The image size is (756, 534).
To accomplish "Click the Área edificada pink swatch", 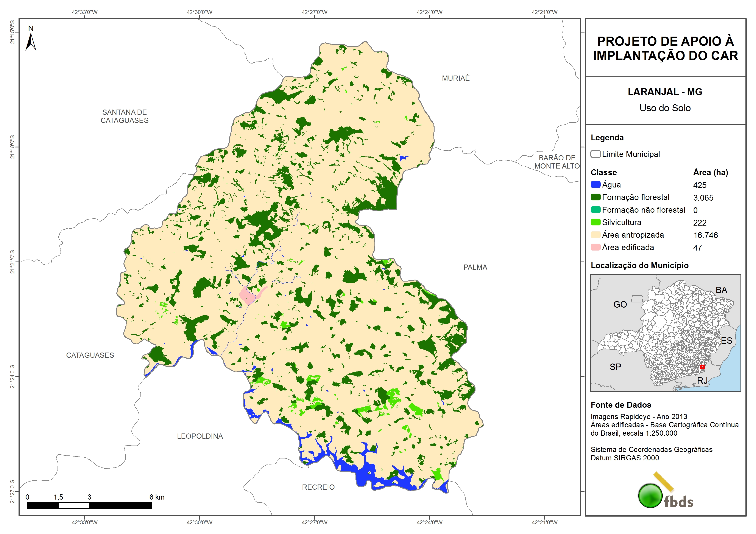I will (x=595, y=247).
